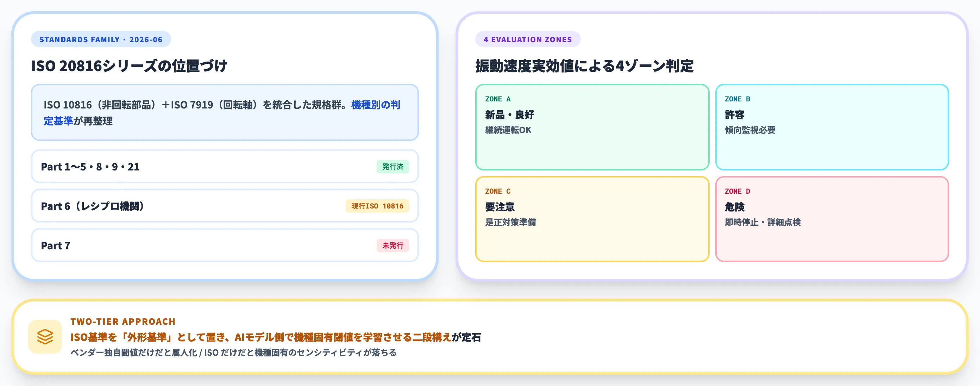The height and width of the screenshot is (386, 980).
Task: Click the ISO 10816 / ISO 7919 description box
Action: pos(225,112)
